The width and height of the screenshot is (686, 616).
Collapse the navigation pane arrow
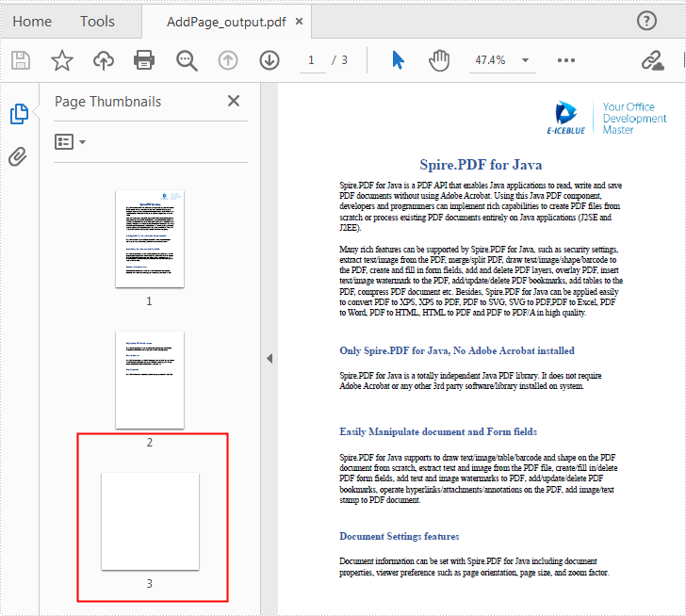(269, 359)
